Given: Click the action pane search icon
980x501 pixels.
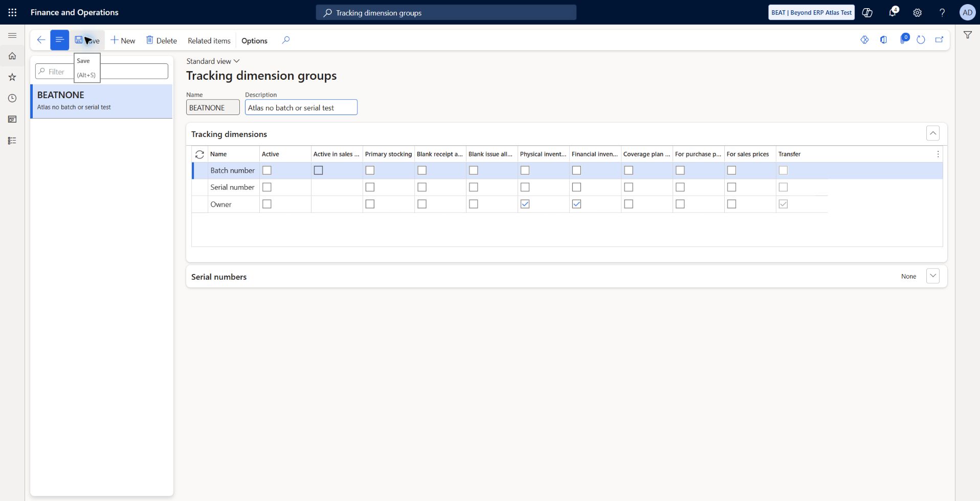Looking at the screenshot, I should click(x=286, y=40).
